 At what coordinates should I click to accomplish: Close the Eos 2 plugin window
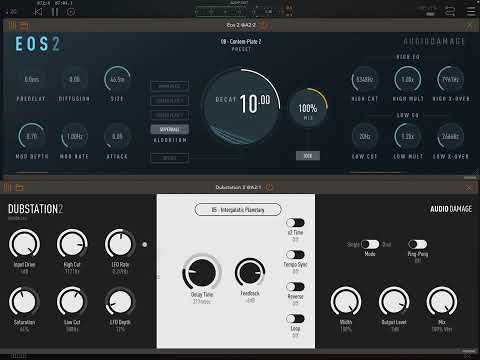469,25
